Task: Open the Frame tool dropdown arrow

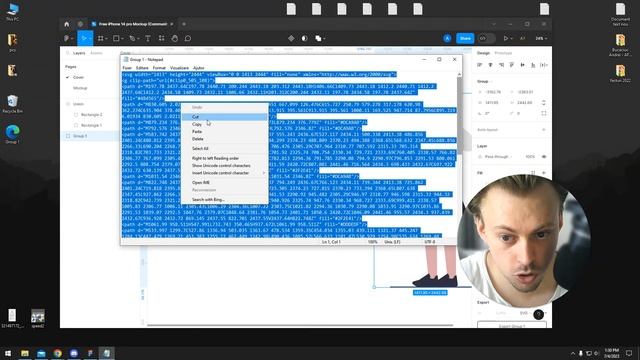Action: (107, 39)
